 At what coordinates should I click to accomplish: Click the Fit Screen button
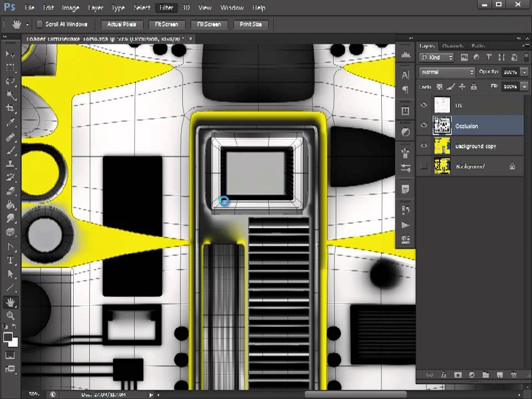(x=166, y=24)
